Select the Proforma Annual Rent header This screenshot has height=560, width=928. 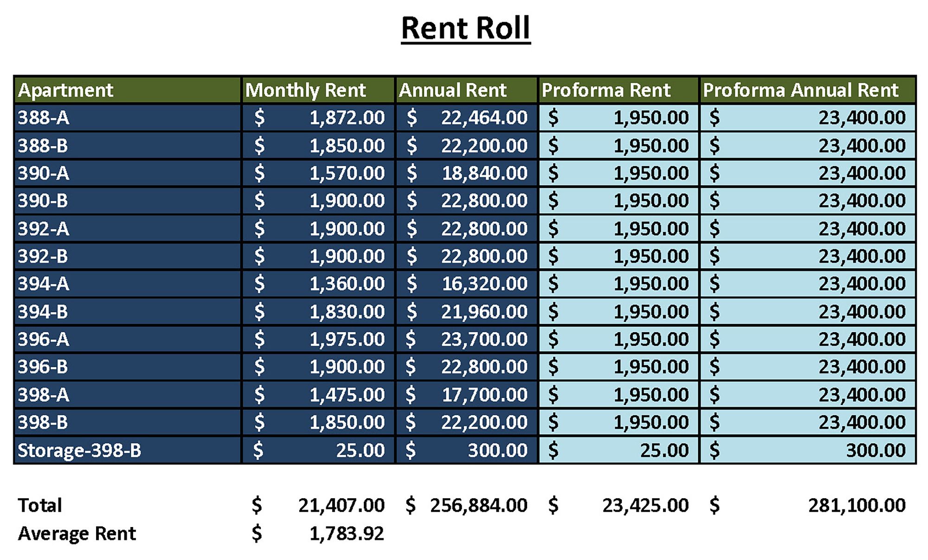pos(800,90)
